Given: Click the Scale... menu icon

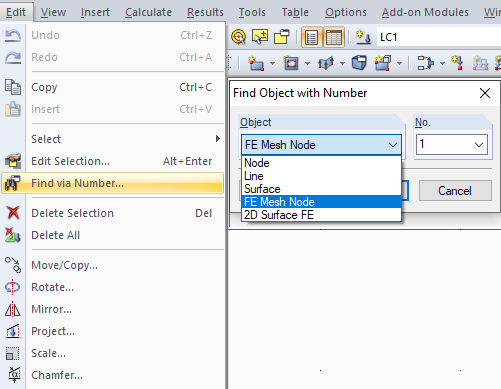Looking at the screenshot, I should (x=13, y=353).
